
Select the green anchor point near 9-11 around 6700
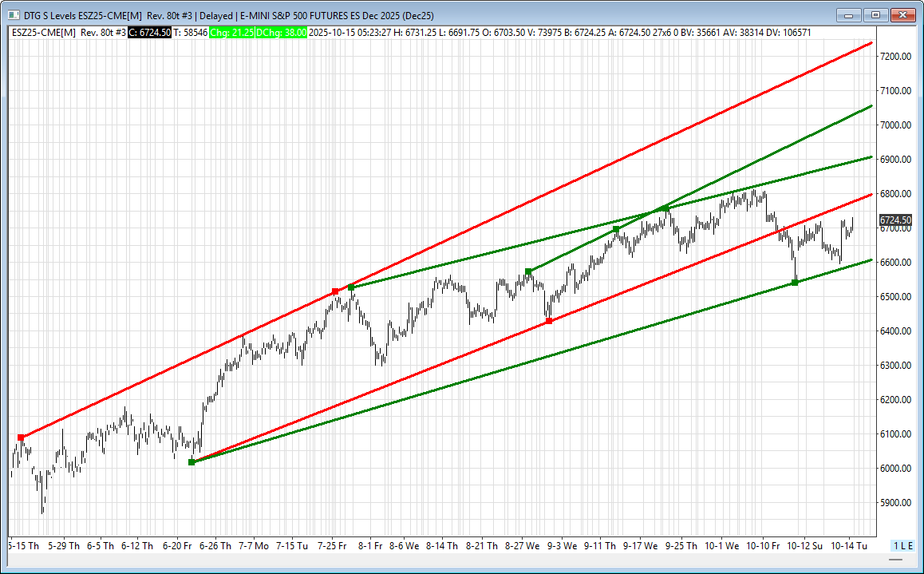pyautogui.click(x=616, y=230)
